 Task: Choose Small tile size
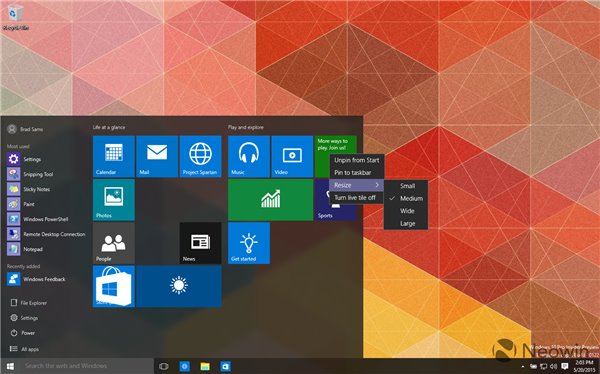406,186
